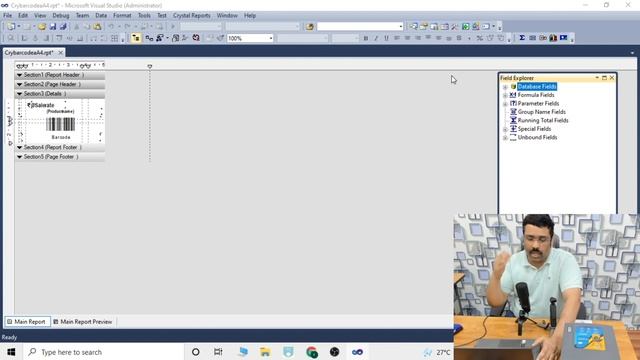This screenshot has width=640, height=360.
Task: Click the magnifier icon on Crystal toolbar
Action: (11, 38)
